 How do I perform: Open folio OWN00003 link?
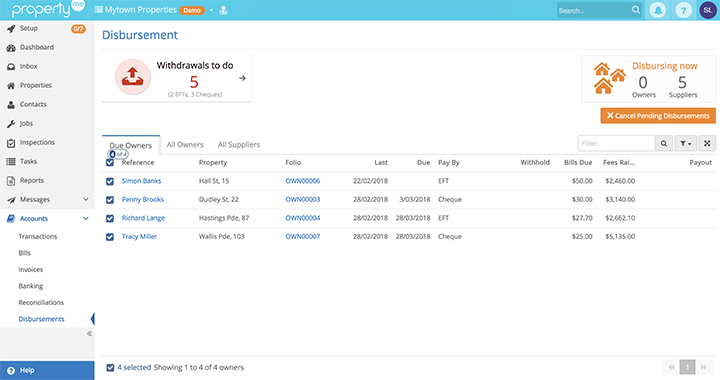[303, 200]
